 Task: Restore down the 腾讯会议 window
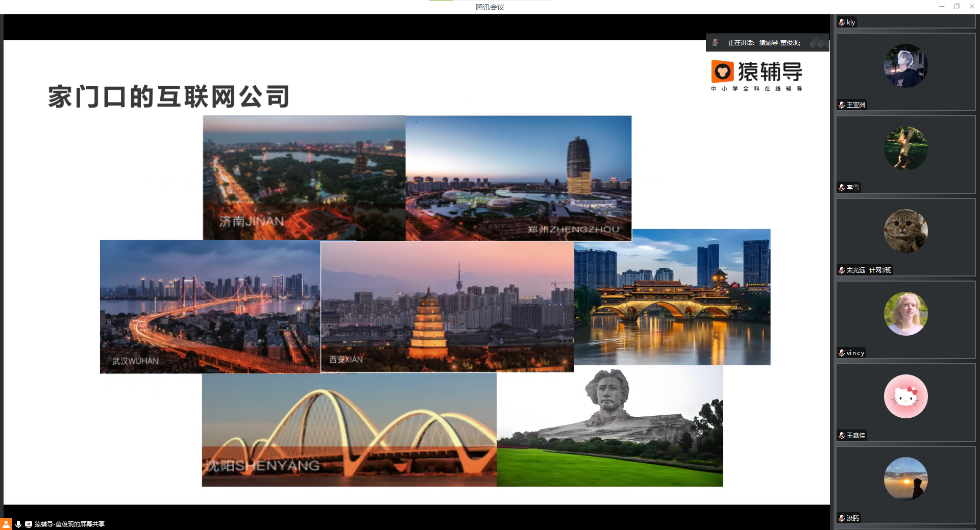coord(957,7)
